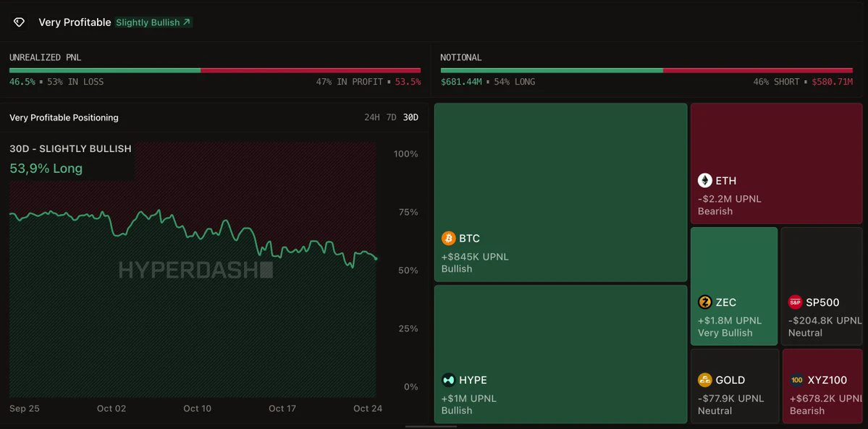Image resolution: width=868 pixels, height=429 pixels.
Task: Click the Oct 10 date label
Action: click(x=197, y=409)
